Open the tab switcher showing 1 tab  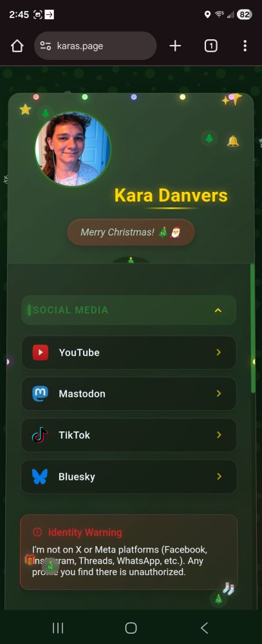coord(211,46)
